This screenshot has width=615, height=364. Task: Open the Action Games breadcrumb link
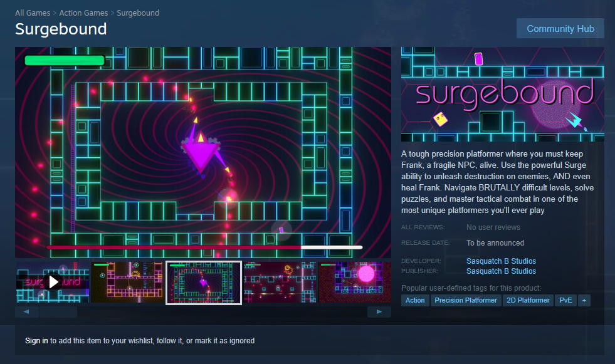point(83,13)
